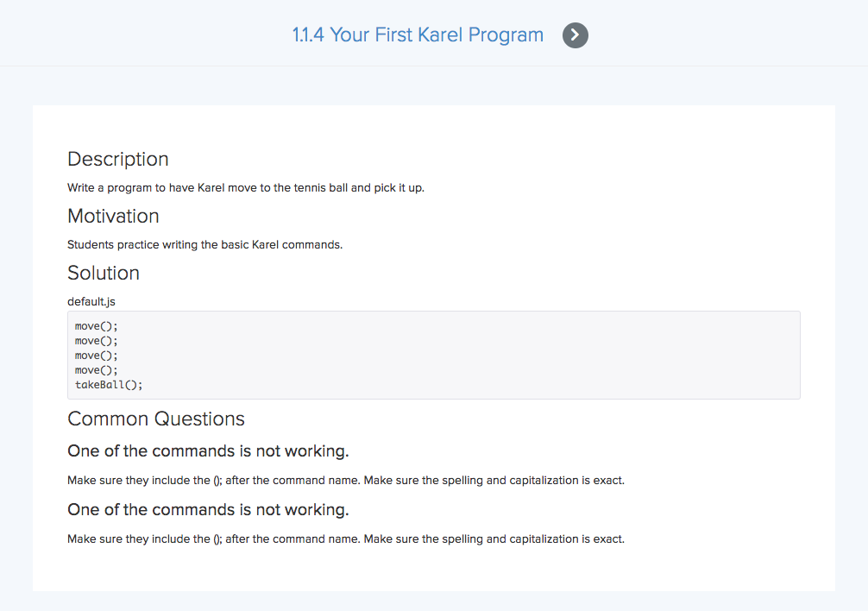Click the Solution heading
The image size is (868, 611).
[x=104, y=274]
